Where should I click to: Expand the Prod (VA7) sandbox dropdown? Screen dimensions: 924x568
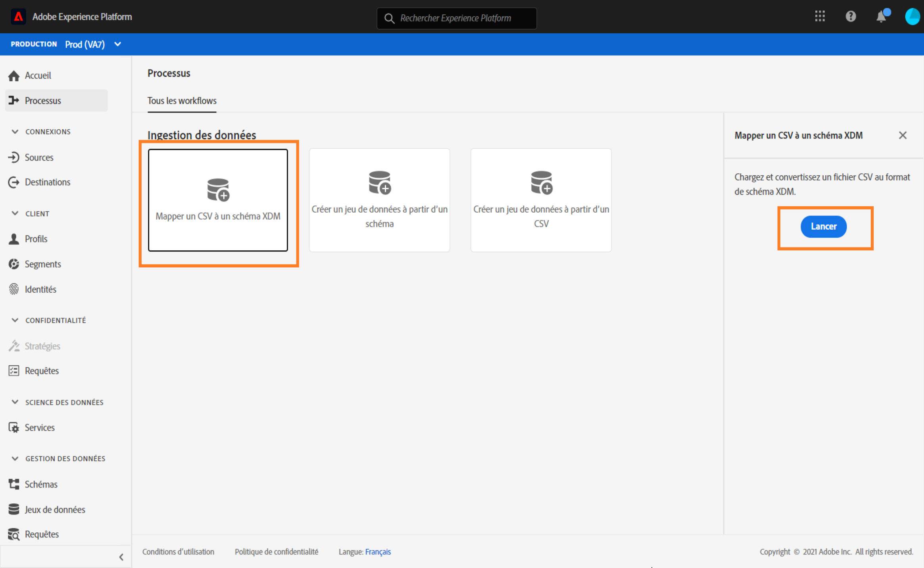(x=117, y=44)
